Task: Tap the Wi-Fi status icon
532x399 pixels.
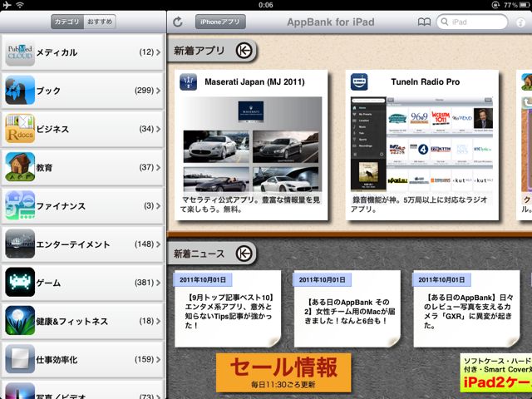Action: coord(20,5)
